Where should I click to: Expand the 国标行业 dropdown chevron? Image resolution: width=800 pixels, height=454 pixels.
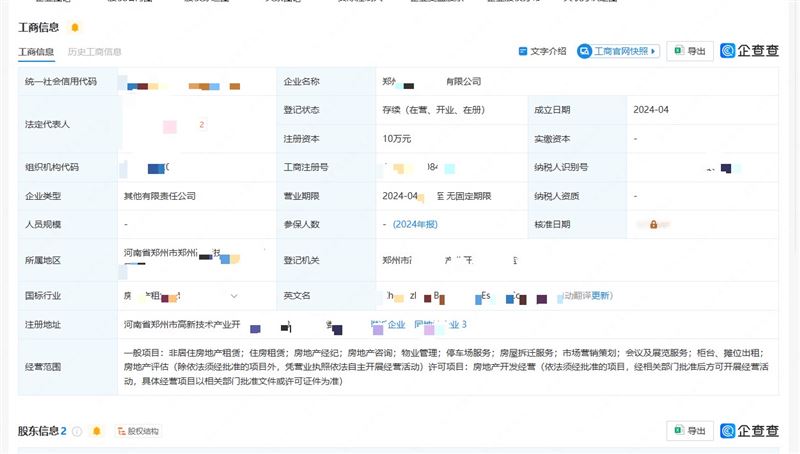pos(234,296)
